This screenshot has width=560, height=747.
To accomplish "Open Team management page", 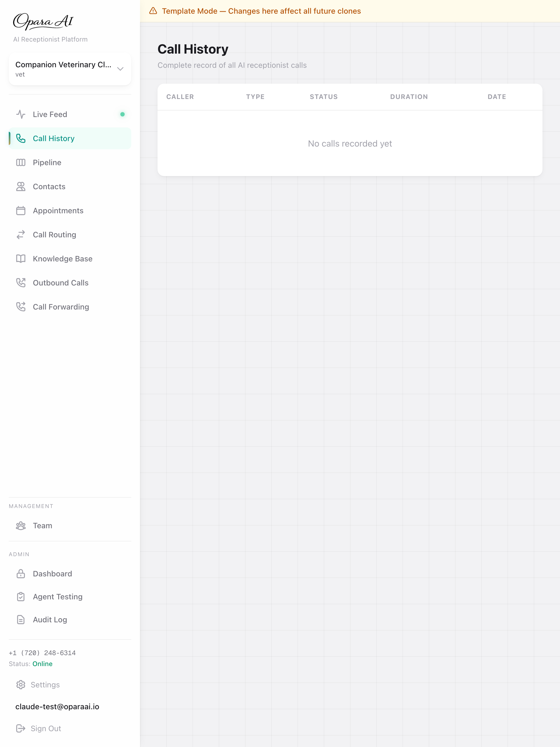I will (70, 526).
